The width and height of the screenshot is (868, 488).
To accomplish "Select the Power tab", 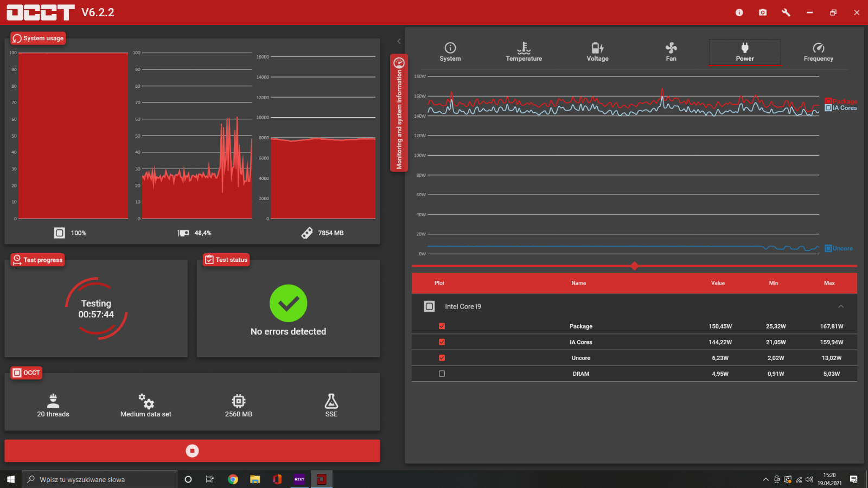I will [745, 52].
